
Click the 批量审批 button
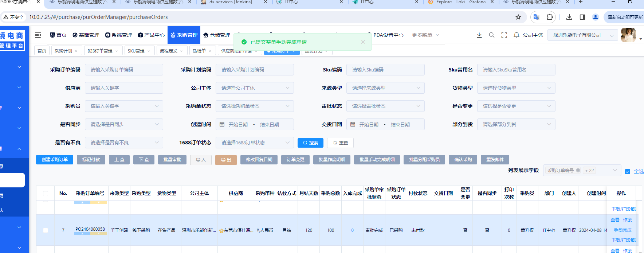coord(172,160)
